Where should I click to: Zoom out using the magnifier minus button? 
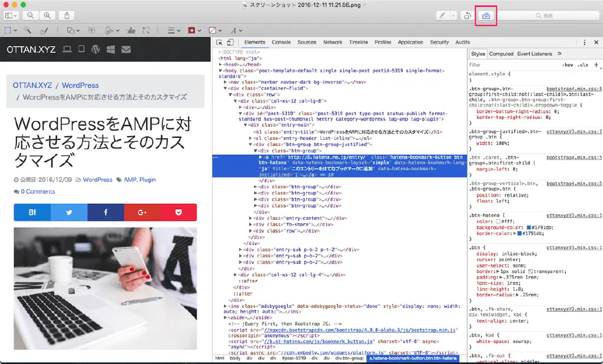pos(30,16)
